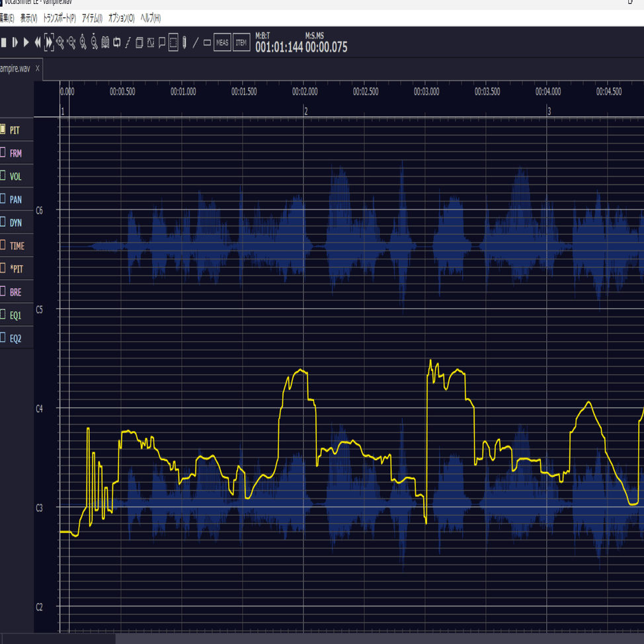Rewind to the start of the track
Screen dimensions: 644x644
click(x=38, y=42)
